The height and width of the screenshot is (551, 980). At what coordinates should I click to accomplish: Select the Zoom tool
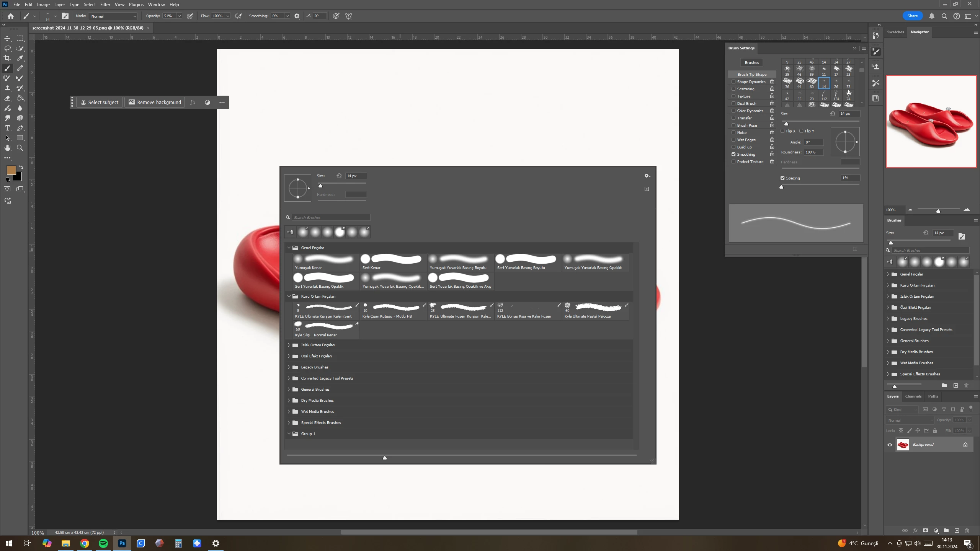[x=20, y=148]
